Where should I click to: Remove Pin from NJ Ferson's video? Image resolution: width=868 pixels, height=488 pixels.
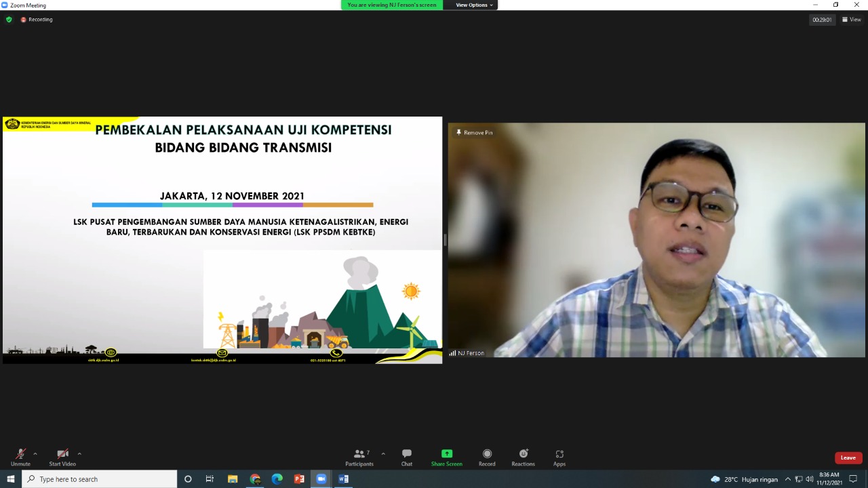pyautogui.click(x=473, y=132)
